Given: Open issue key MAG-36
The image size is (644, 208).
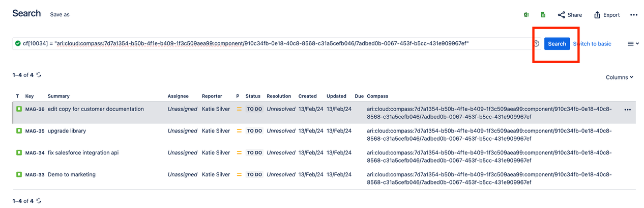Looking at the screenshot, I should (35, 109).
